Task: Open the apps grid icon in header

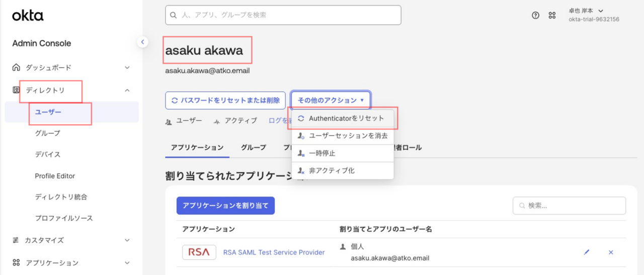Action: pos(552,15)
